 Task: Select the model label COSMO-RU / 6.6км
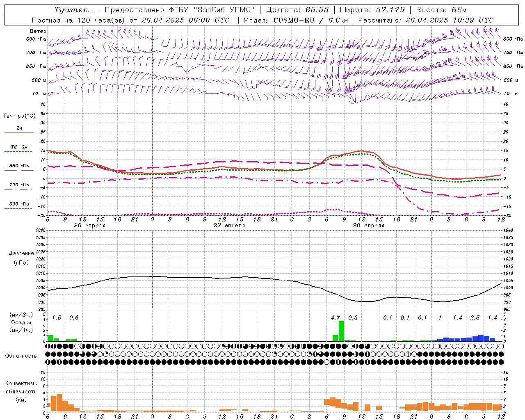pyautogui.click(x=311, y=20)
